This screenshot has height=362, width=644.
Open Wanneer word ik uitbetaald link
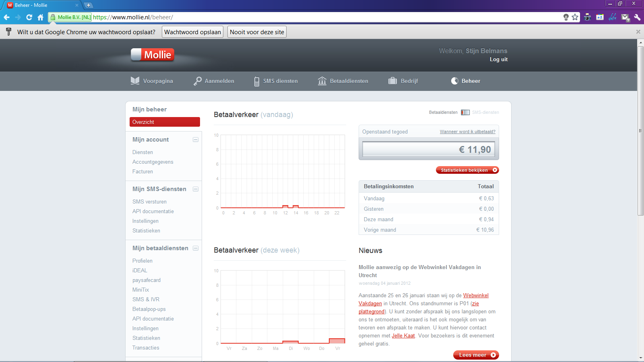[467, 132]
